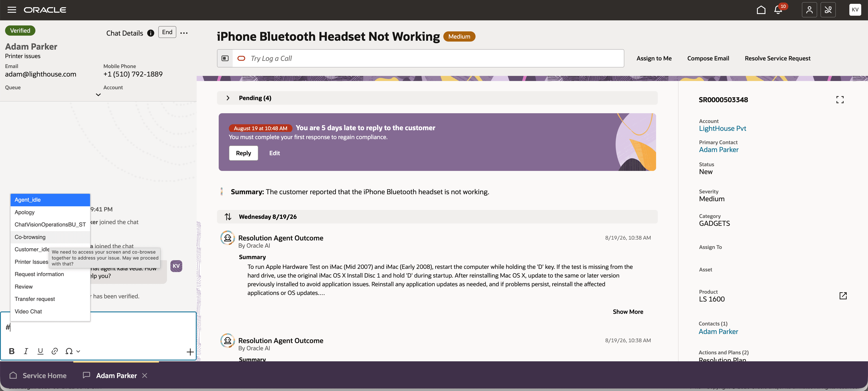Screen dimensions: 868x391
Task: Click the muted phone status icon
Action: (x=828, y=10)
